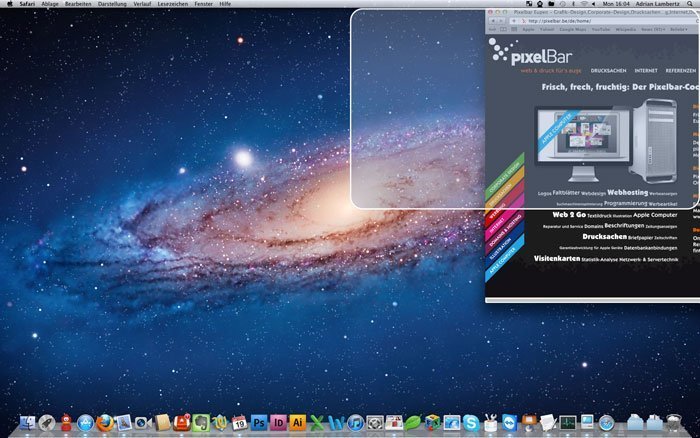Open the REFERENZEN navigation link

[x=681, y=71]
